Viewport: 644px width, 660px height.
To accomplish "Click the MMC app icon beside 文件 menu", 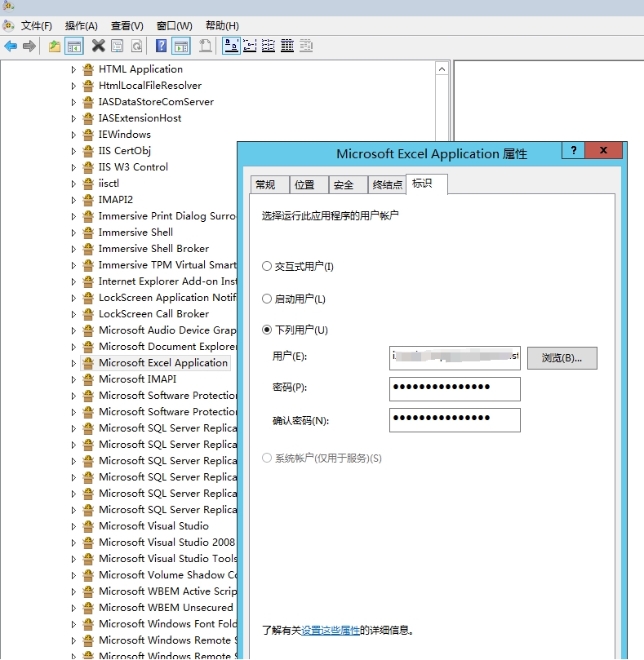I will pos(8,25).
